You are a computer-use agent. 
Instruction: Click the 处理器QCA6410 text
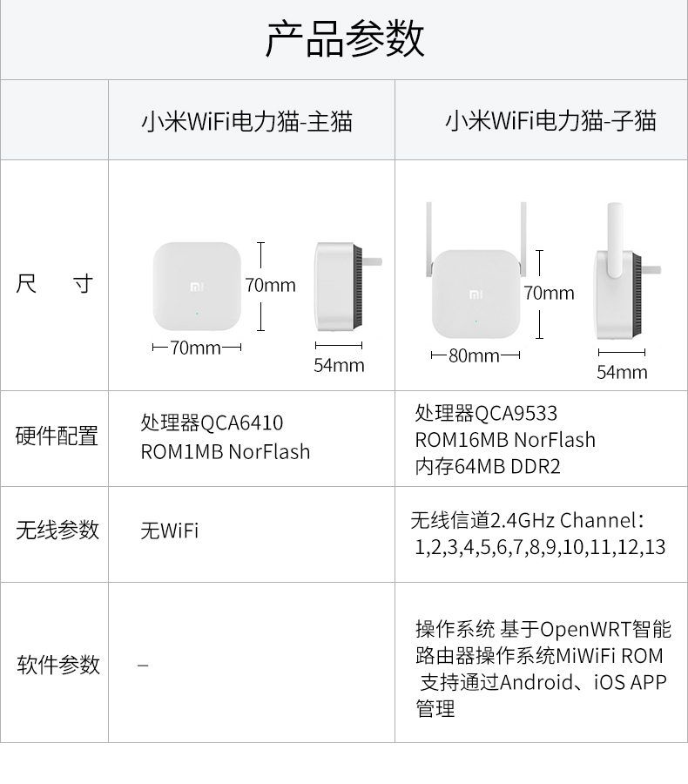(x=212, y=423)
